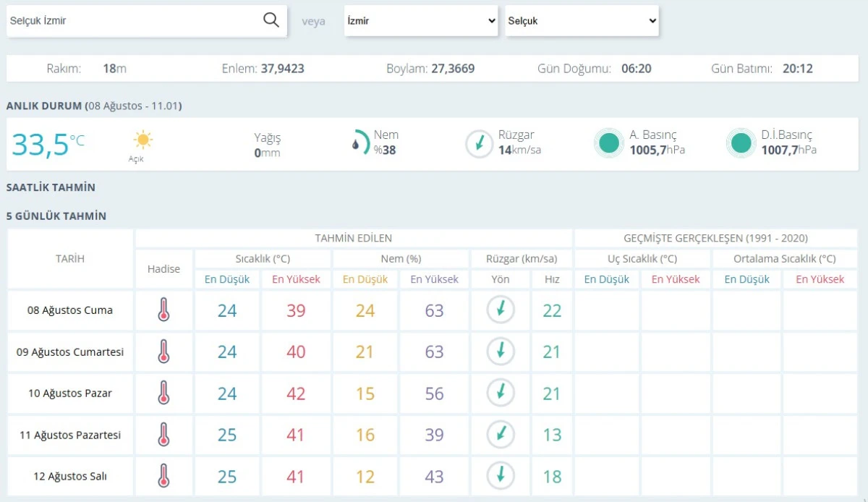This screenshot has width=868, height=502.
Task: Expand the SAATLİK TAHMİN section
Action: click(51, 187)
